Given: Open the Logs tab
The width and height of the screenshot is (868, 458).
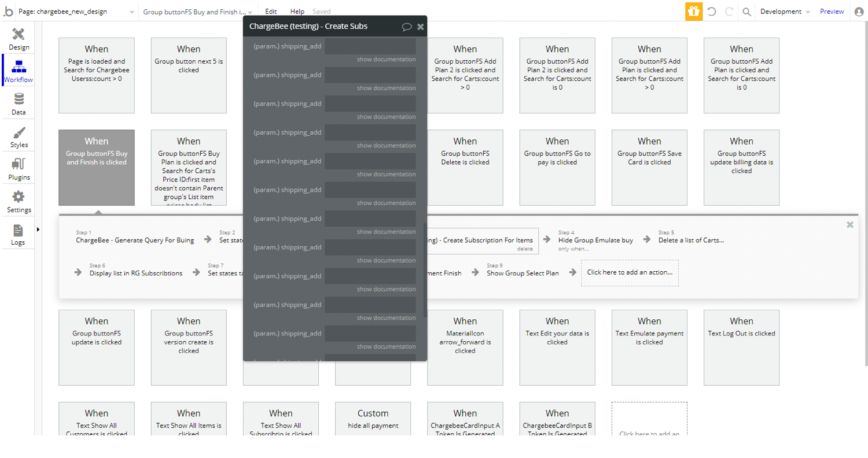Looking at the screenshot, I should tap(19, 234).
